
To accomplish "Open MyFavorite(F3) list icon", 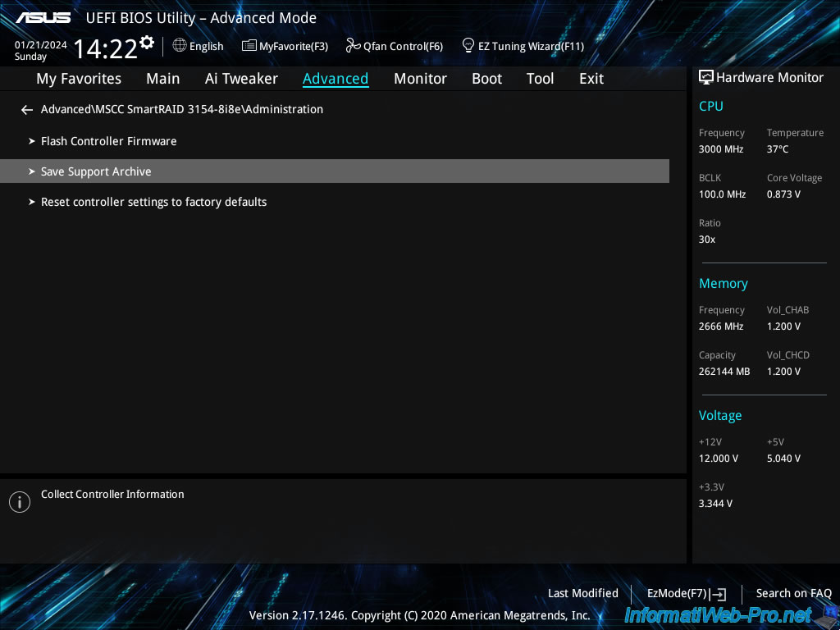I will pos(249,46).
